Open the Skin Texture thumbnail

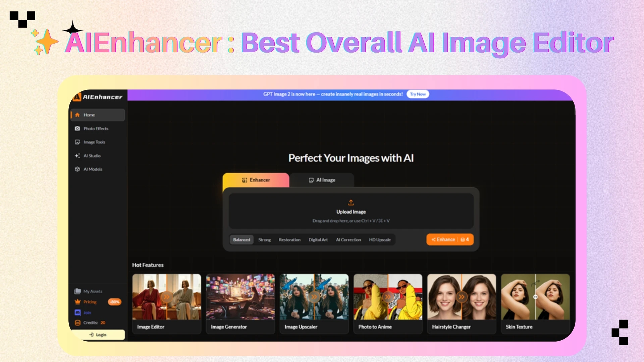coord(535,297)
